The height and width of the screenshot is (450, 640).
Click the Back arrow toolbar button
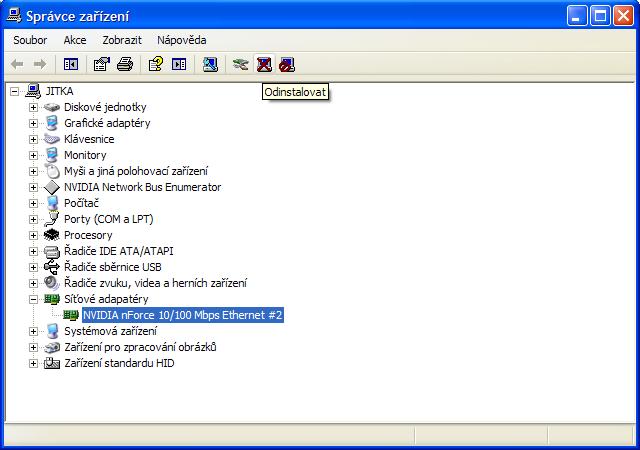[17, 64]
